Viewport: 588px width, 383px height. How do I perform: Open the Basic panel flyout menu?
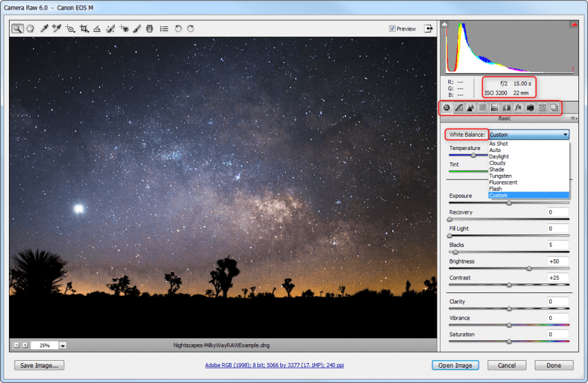(573, 118)
